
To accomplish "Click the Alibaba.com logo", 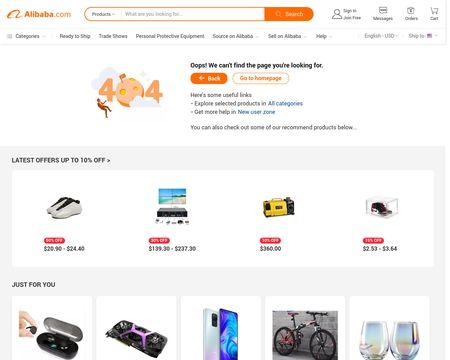I will (39, 14).
